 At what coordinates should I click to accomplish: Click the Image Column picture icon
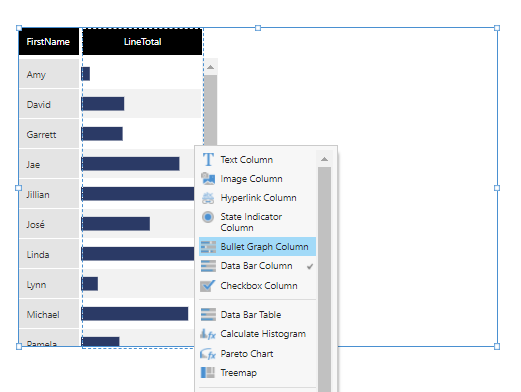(208, 179)
